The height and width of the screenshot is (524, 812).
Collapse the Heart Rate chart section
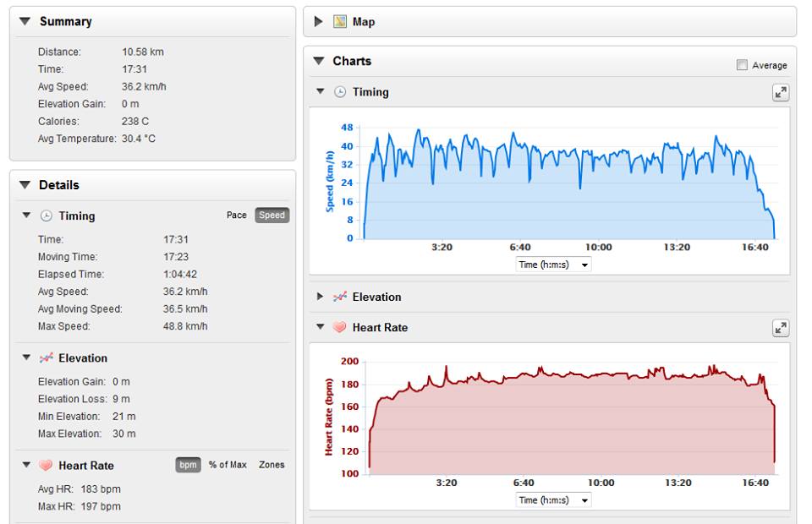click(321, 327)
